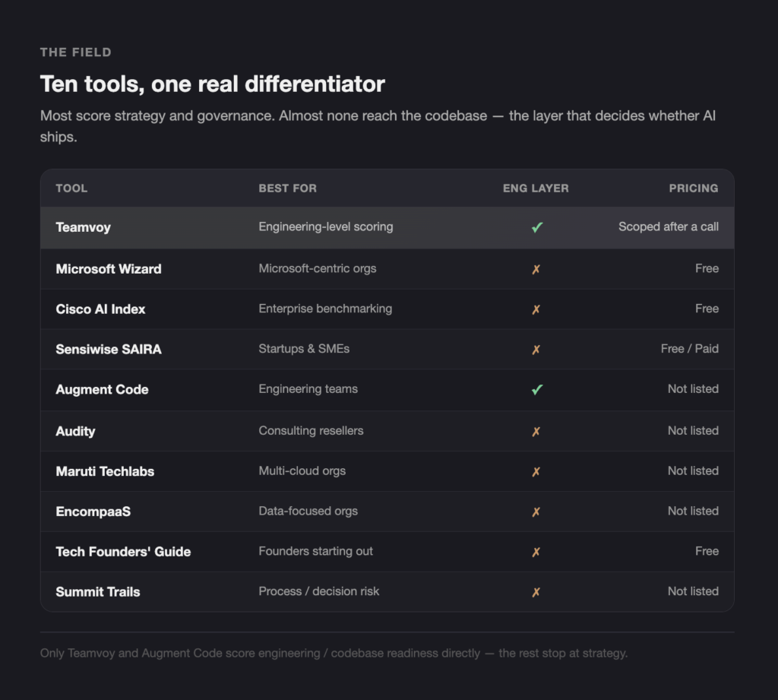Select the Tech Founders' Guide tool name
The height and width of the screenshot is (700, 778).
[x=123, y=552]
